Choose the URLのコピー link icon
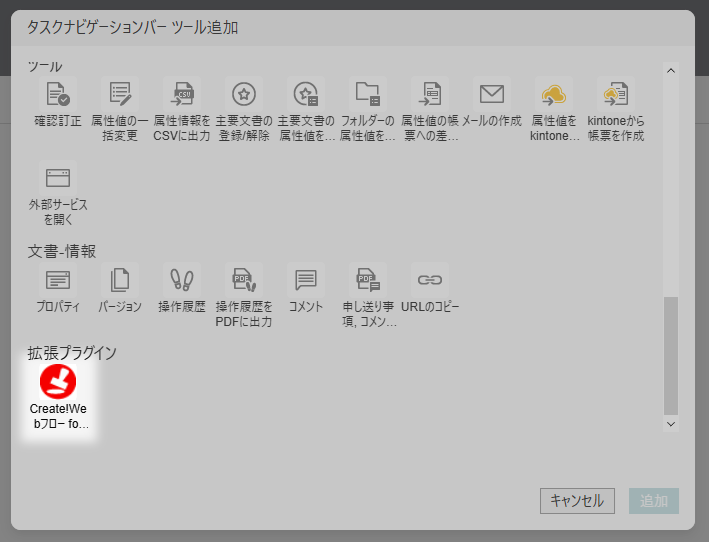709x542 pixels. coord(430,280)
